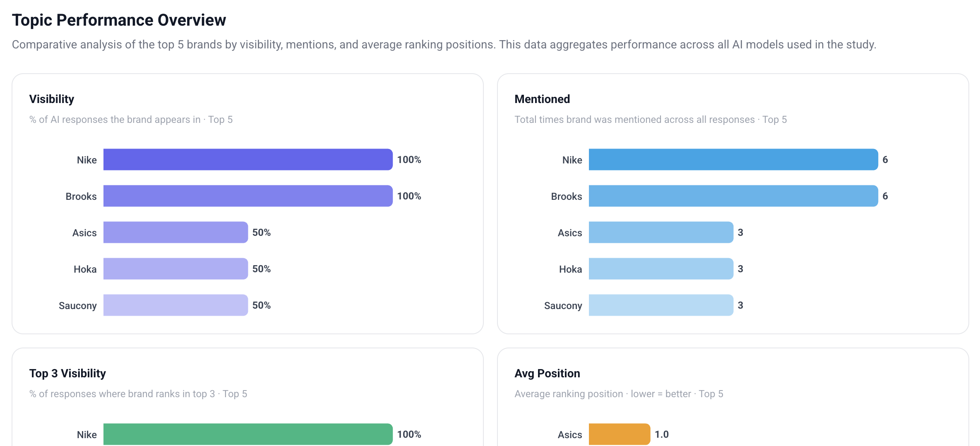Click the Brooks bar in Mentioned chart

coord(733,196)
